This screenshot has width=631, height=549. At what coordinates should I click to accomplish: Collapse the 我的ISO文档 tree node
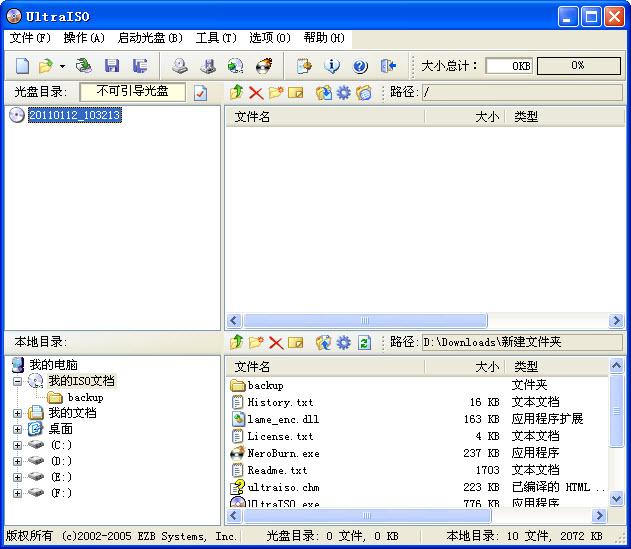click(17, 381)
